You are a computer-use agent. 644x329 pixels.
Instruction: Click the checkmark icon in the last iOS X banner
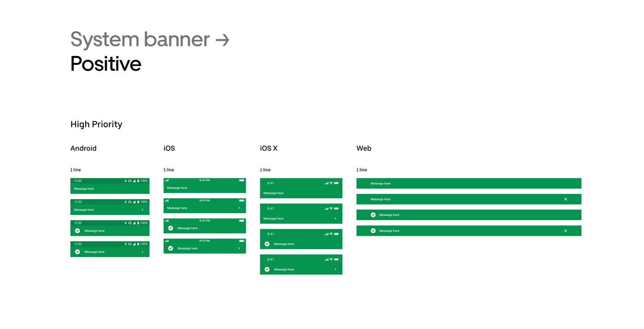pyautogui.click(x=267, y=269)
